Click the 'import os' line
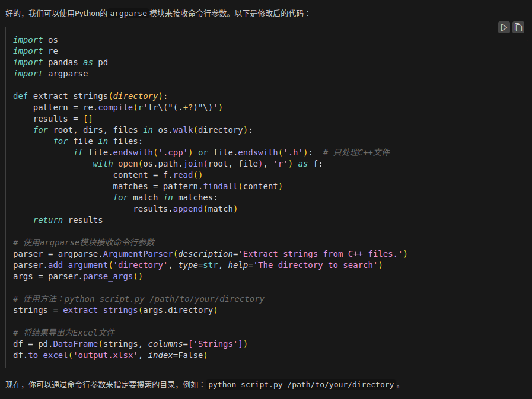The image size is (532, 399). click(x=35, y=40)
